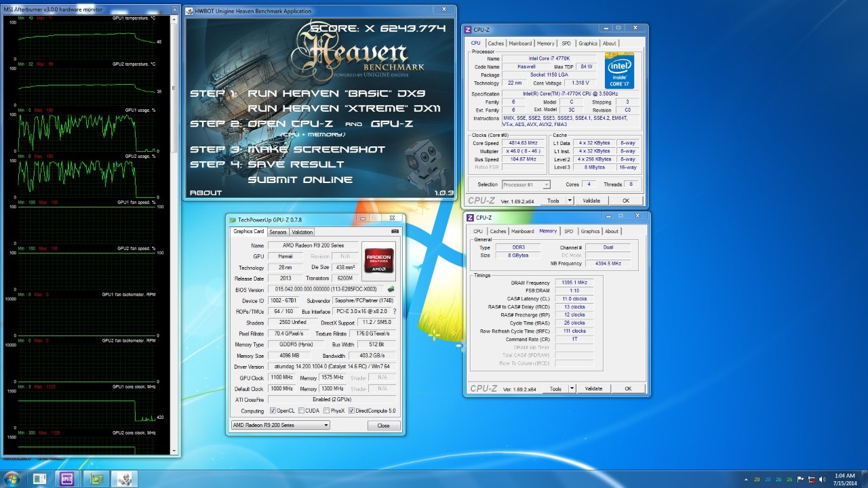Open the Heaven benchmark taskbar icon
This screenshot has height=488, width=868.
125,479
